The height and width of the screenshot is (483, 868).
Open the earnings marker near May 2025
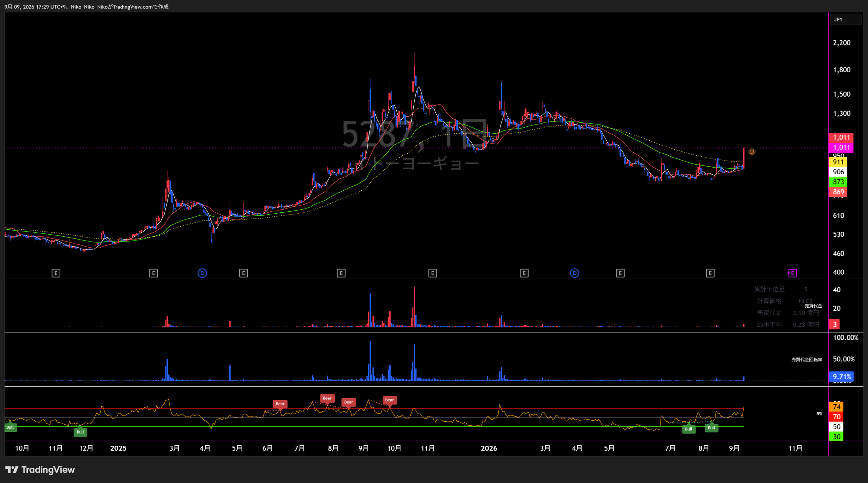pos(243,273)
